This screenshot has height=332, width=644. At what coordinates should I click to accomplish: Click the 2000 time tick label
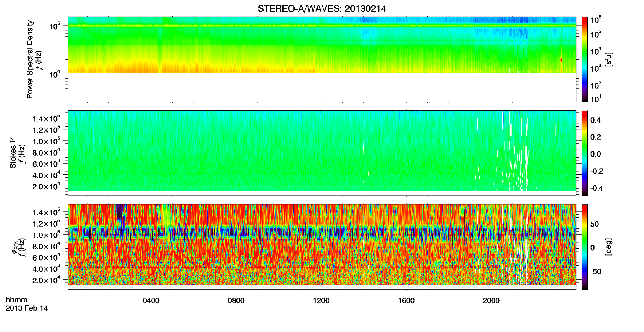[491, 301]
